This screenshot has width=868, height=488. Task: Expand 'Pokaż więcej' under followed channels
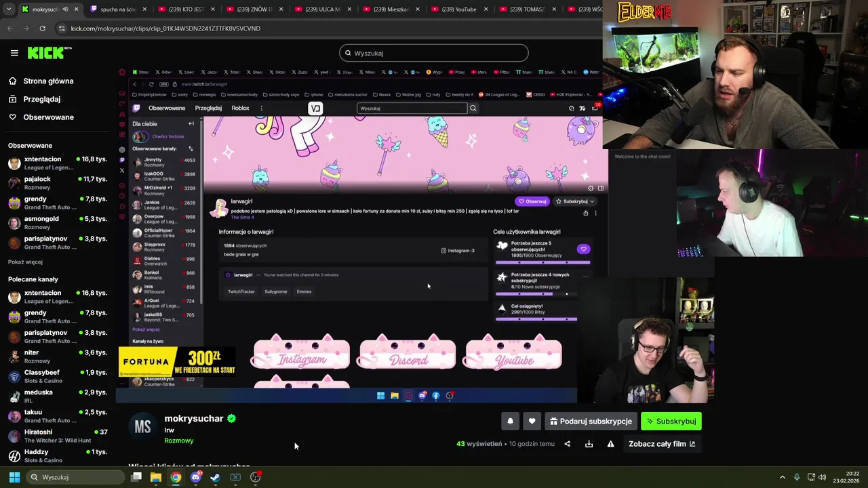(25, 262)
